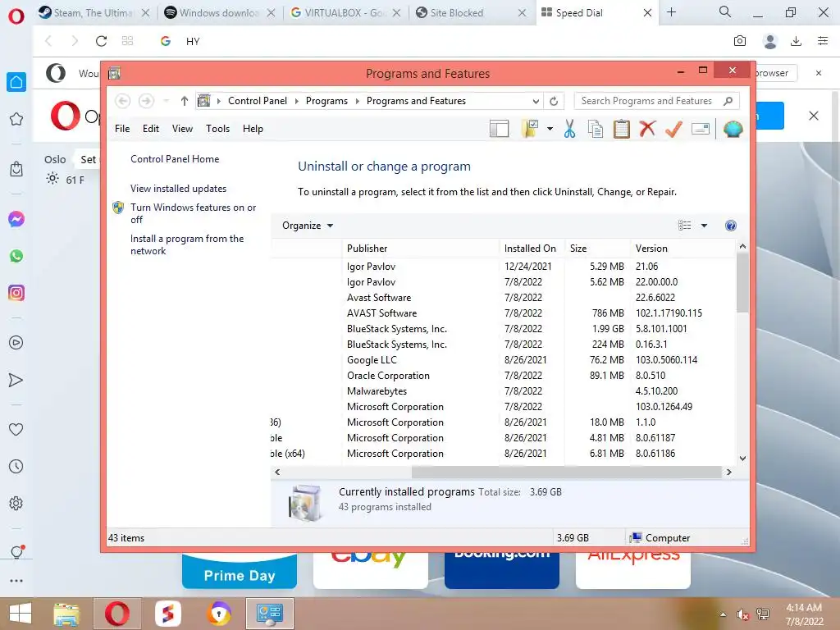Click Windows Start button on taskbar
This screenshot has height=630, width=840.
coord(21,614)
